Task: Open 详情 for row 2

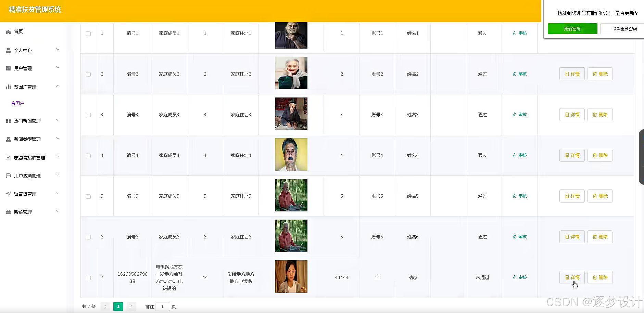Action: coord(572,74)
